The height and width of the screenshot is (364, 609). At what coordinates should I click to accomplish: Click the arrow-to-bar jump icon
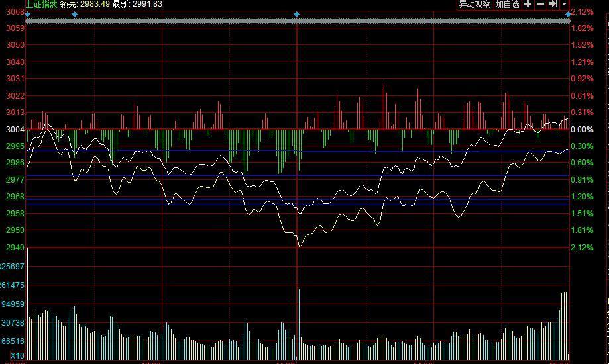553,4
